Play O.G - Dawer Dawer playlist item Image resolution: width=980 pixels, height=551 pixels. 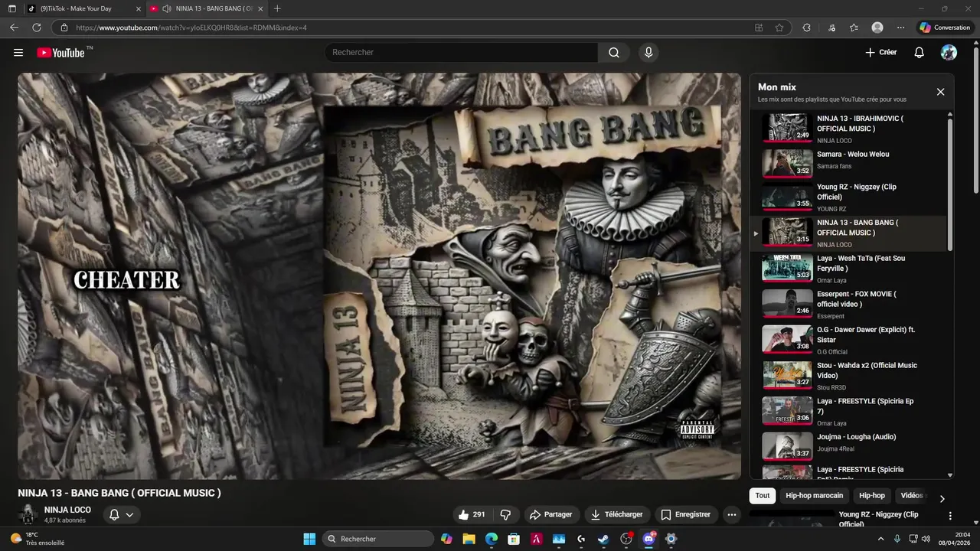point(850,341)
